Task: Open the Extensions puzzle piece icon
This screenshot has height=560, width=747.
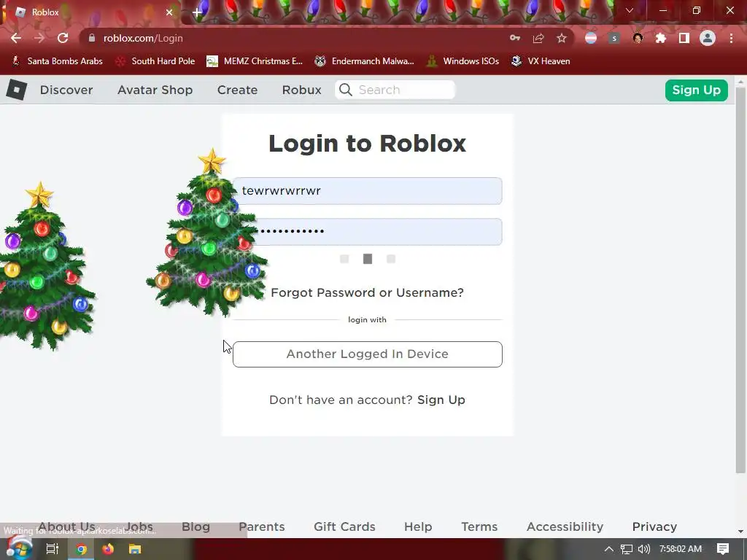Action: [660, 38]
